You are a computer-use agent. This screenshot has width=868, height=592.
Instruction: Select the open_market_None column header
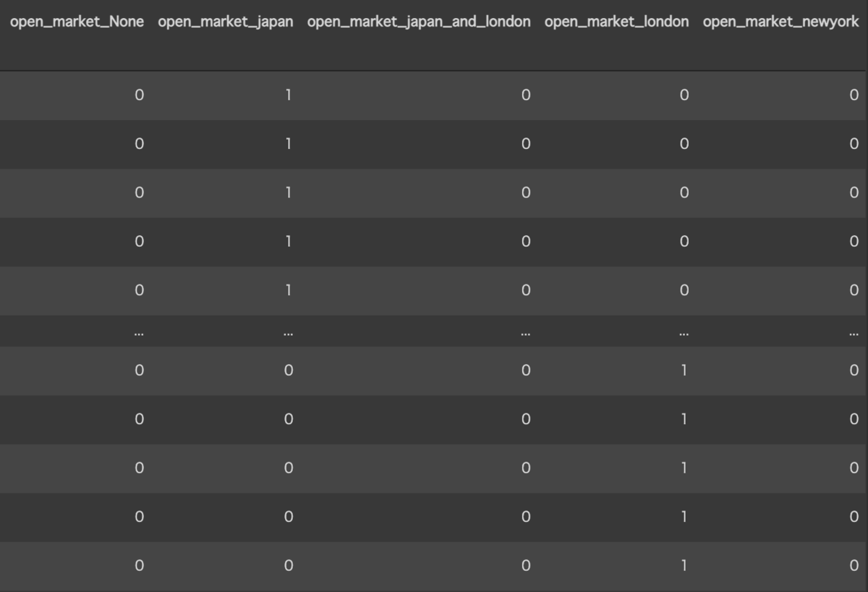[x=77, y=22]
